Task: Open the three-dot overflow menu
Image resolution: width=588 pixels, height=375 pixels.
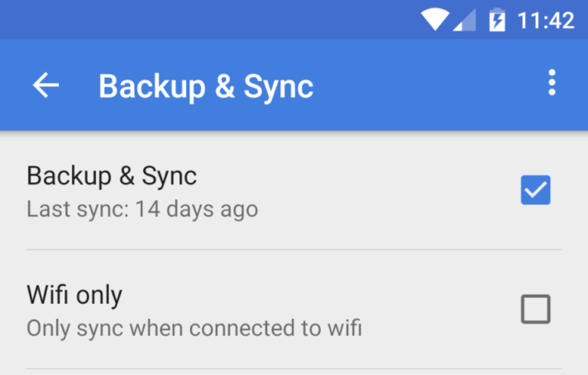Action: tap(552, 82)
